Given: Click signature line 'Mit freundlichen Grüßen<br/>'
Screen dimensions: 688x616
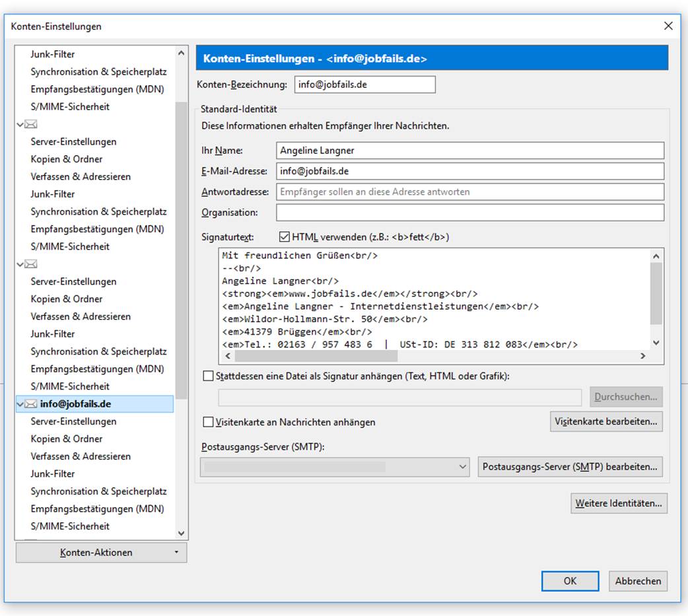Looking at the screenshot, I should click(x=300, y=256).
